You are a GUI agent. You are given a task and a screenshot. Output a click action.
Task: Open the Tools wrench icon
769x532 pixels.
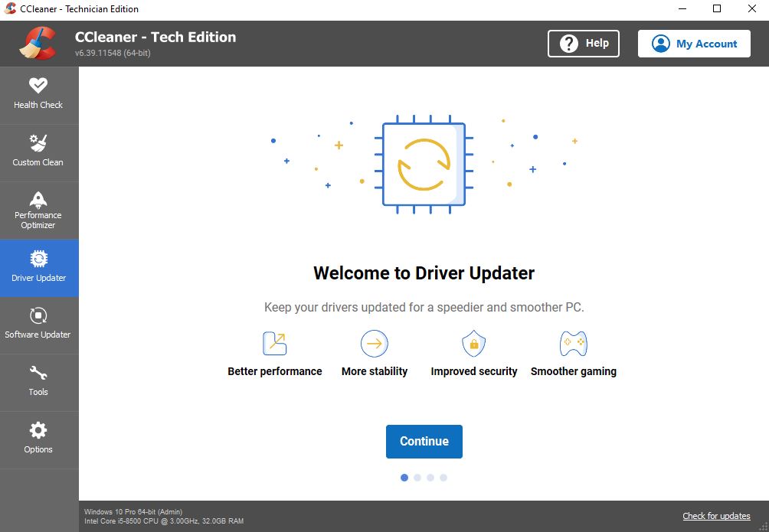(38, 373)
